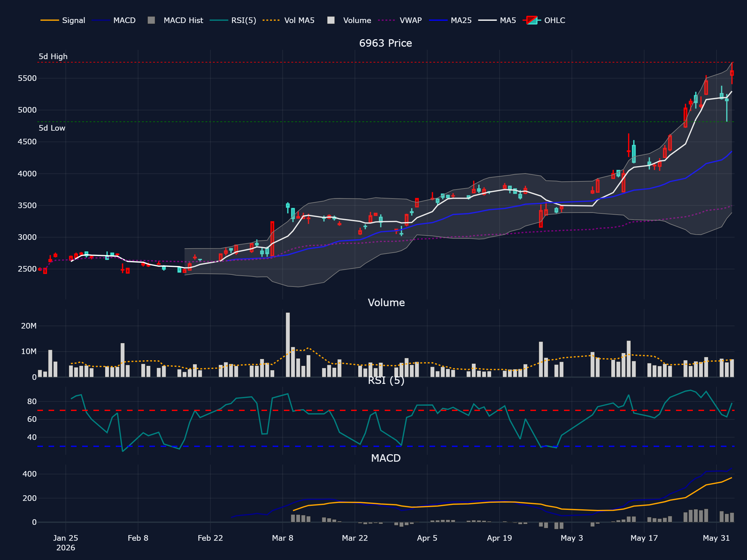Toggle the Volume legend entry
This screenshot has width=747, height=560.
[x=350, y=20]
